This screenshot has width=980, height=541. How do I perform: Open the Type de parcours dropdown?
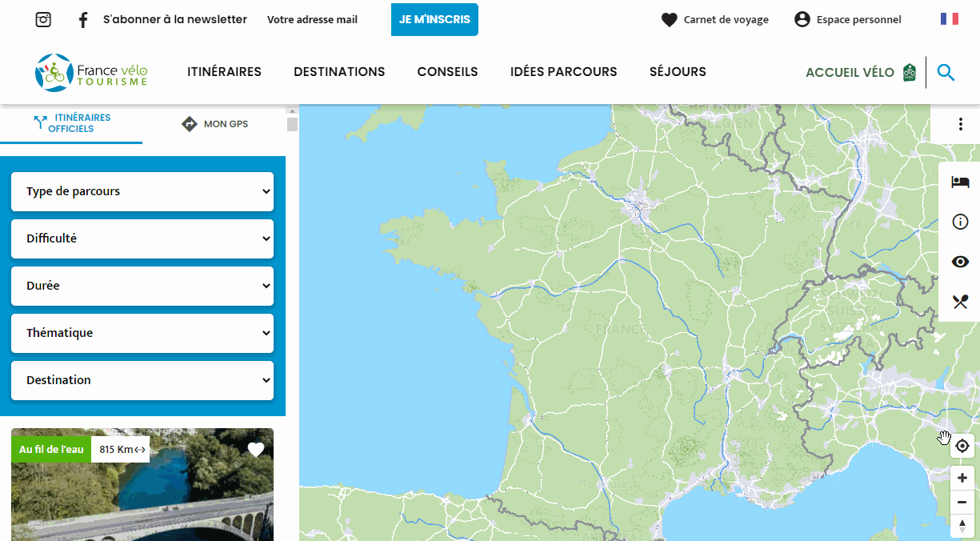[142, 191]
